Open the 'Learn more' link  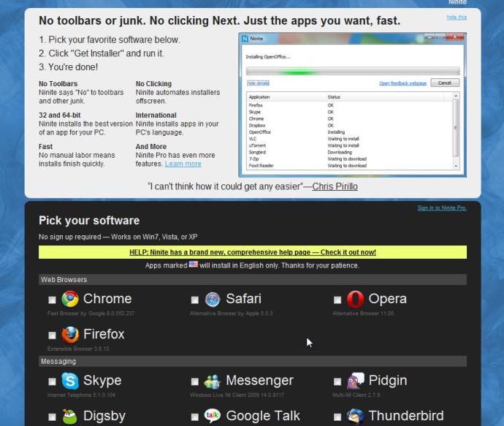click(183, 164)
